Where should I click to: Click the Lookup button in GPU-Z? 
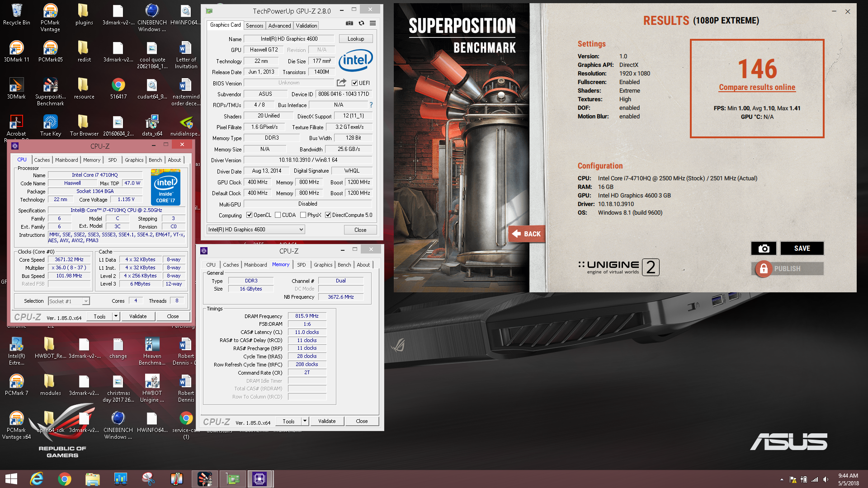(x=356, y=39)
